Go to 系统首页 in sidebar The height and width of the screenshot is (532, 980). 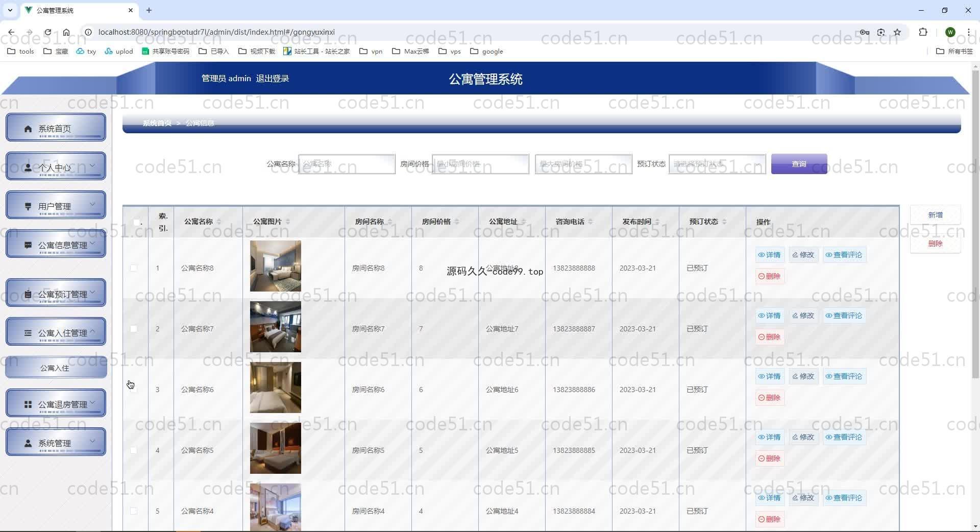pyautogui.click(x=56, y=128)
